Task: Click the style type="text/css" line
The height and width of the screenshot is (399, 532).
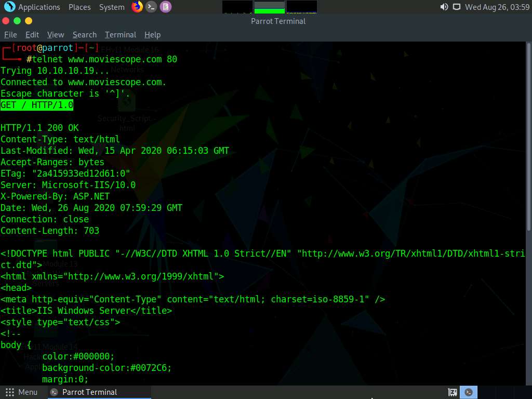Action: [x=60, y=322]
